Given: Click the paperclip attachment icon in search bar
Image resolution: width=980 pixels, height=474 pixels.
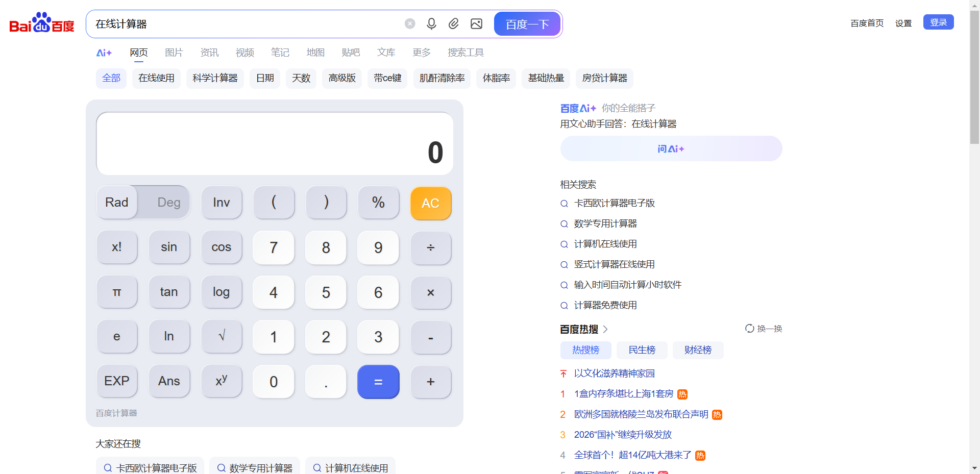Looking at the screenshot, I should 454,23.
